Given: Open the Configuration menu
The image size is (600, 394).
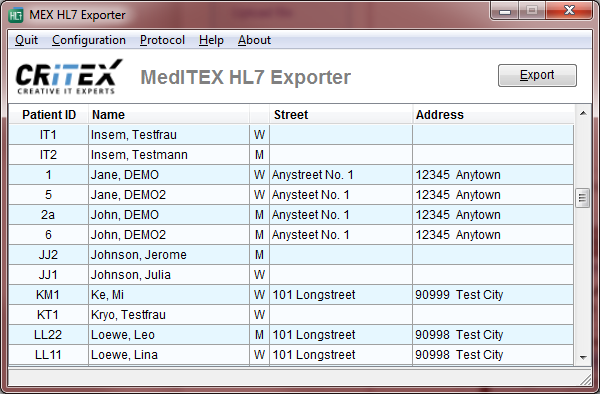Looking at the screenshot, I should coord(89,40).
